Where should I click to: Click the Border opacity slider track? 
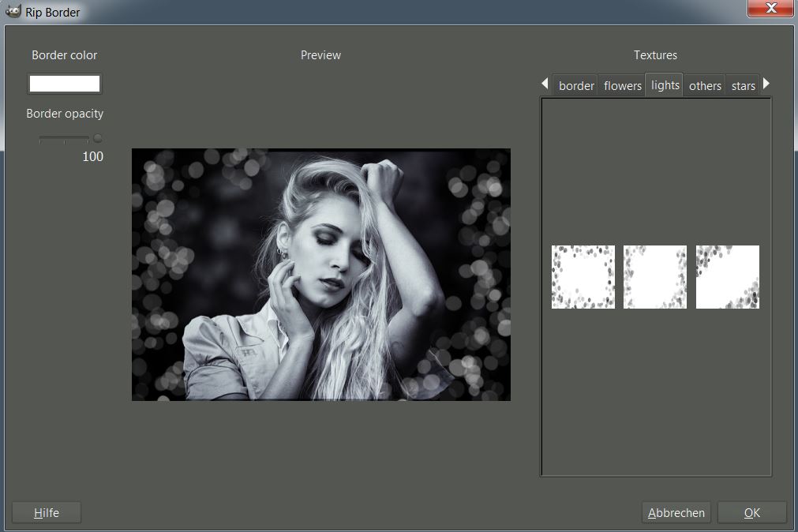pyautogui.click(x=65, y=139)
